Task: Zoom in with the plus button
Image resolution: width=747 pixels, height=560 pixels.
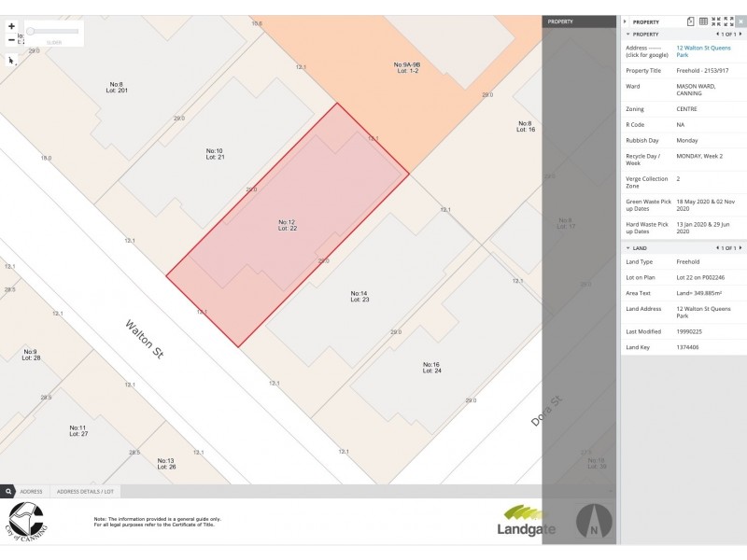Action: click(11, 27)
